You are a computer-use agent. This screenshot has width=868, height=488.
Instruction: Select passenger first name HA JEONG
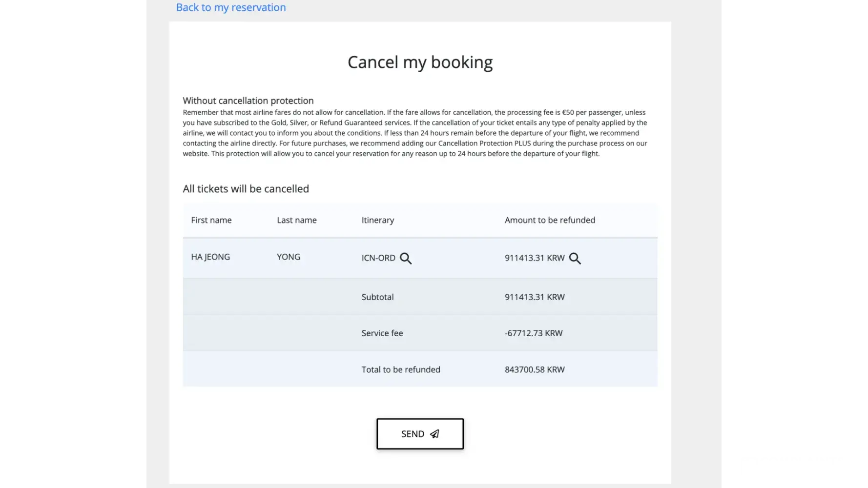tap(210, 257)
